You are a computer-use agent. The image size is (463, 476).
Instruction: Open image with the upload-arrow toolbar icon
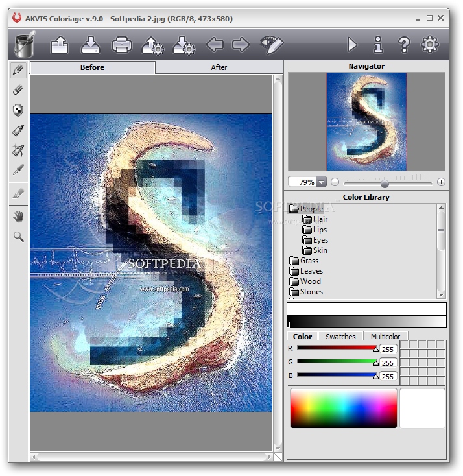(59, 45)
